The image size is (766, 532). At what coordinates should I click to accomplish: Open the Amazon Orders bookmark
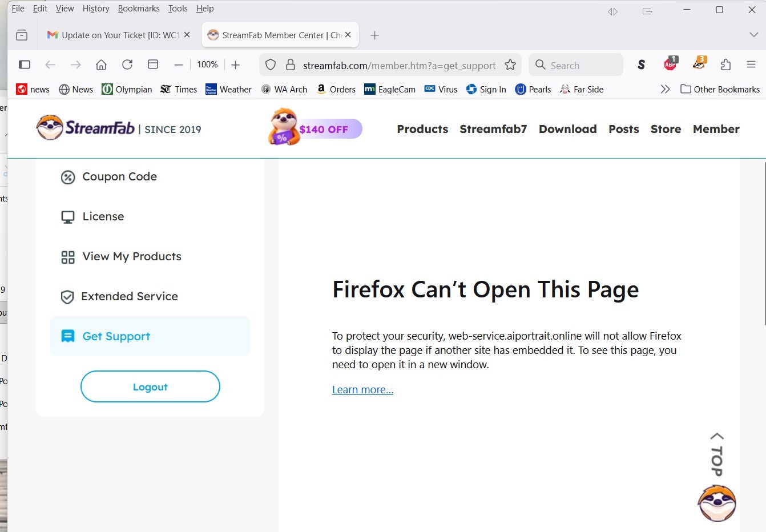[x=336, y=89]
